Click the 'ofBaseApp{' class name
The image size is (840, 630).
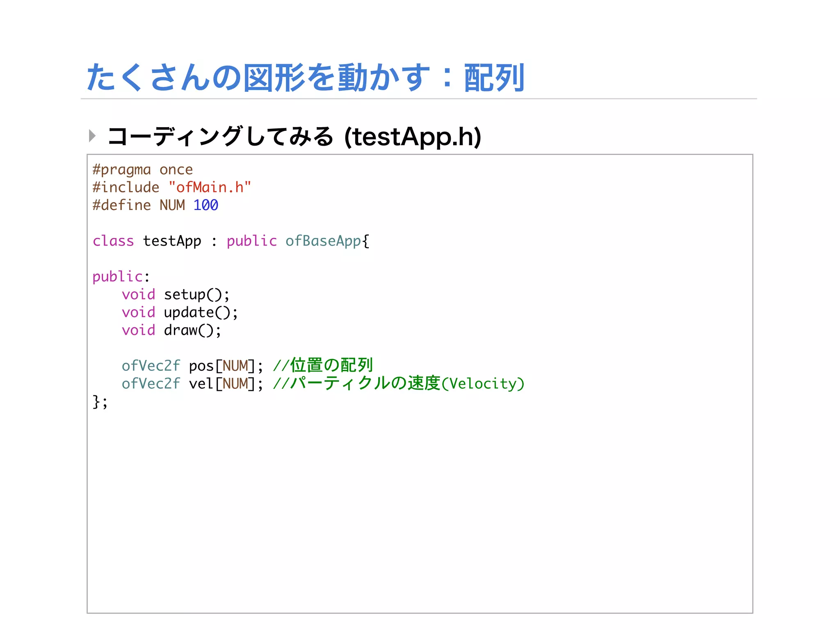click(x=327, y=241)
